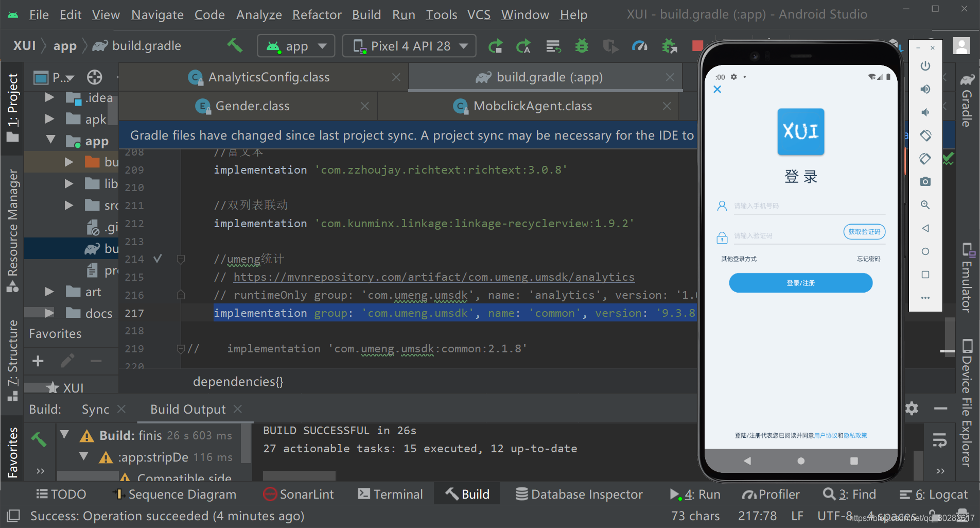Click the Run with Coverage icon
980x528 pixels.
click(x=610, y=46)
